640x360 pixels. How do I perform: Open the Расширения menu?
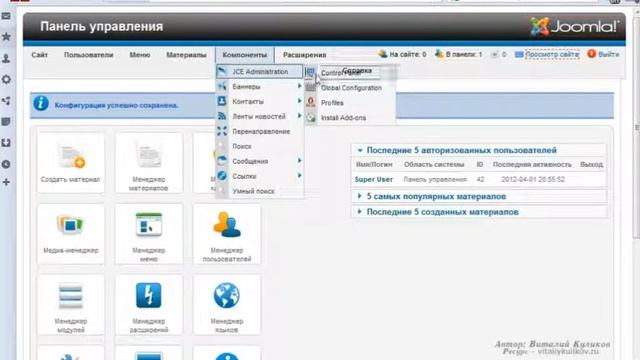pyautogui.click(x=304, y=55)
